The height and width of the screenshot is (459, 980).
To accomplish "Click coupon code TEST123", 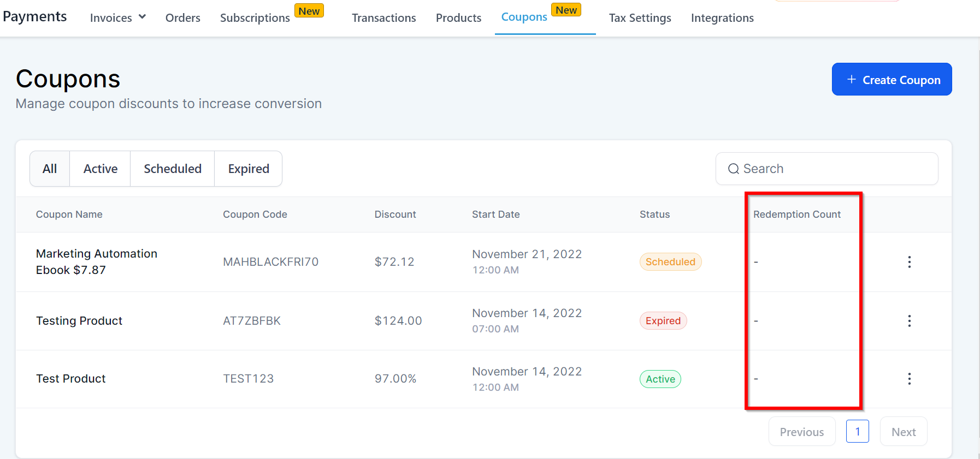I will click(x=249, y=379).
